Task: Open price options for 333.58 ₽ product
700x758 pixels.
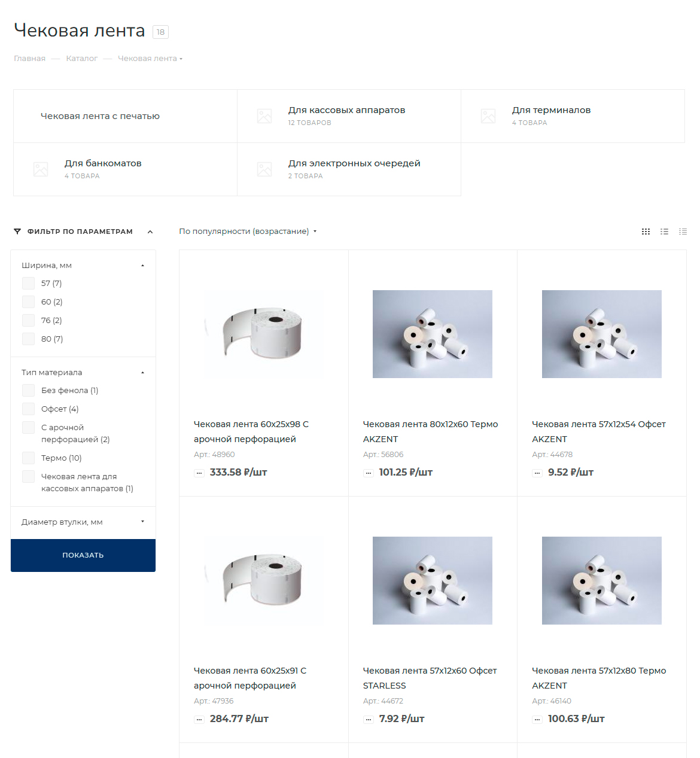Action: click(x=199, y=473)
